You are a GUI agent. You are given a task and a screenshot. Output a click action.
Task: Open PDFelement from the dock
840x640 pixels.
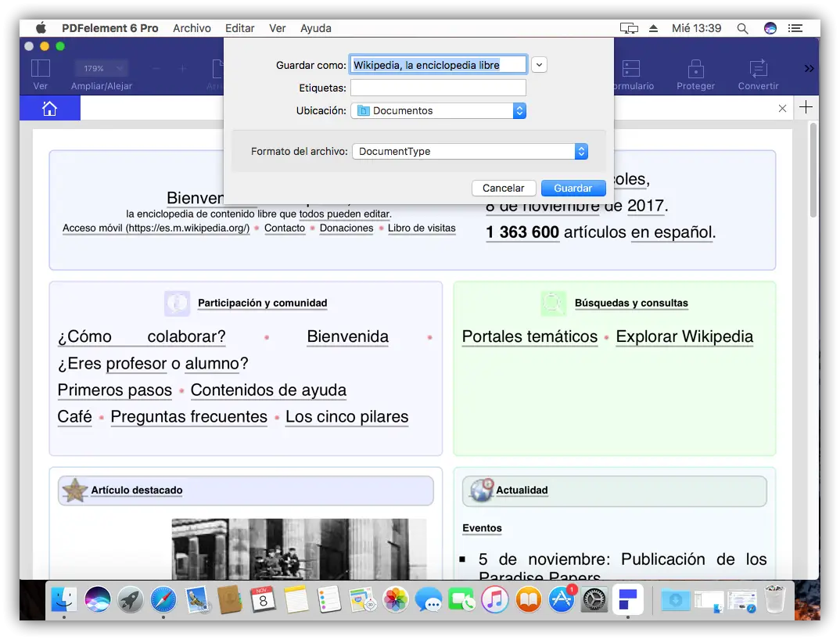(628, 599)
